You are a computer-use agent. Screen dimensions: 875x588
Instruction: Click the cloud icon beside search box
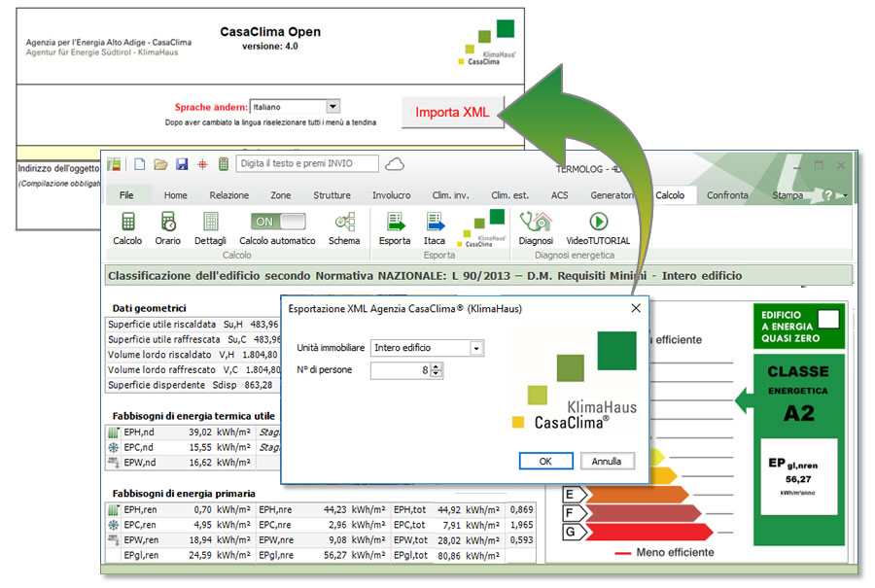pyautogui.click(x=395, y=164)
